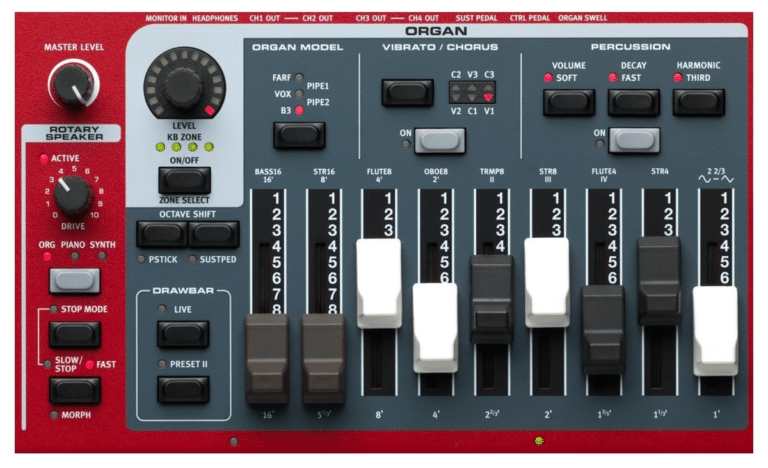Click the Percussion On indicator LED
The image size is (768, 468).
600,144
